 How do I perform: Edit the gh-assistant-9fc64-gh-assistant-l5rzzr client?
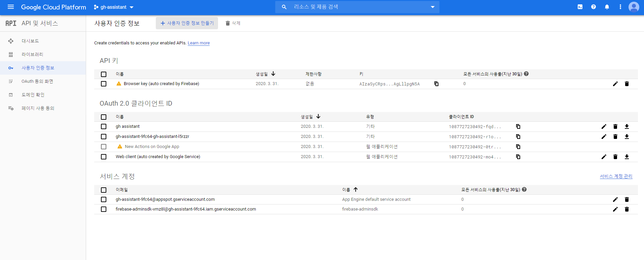604,137
